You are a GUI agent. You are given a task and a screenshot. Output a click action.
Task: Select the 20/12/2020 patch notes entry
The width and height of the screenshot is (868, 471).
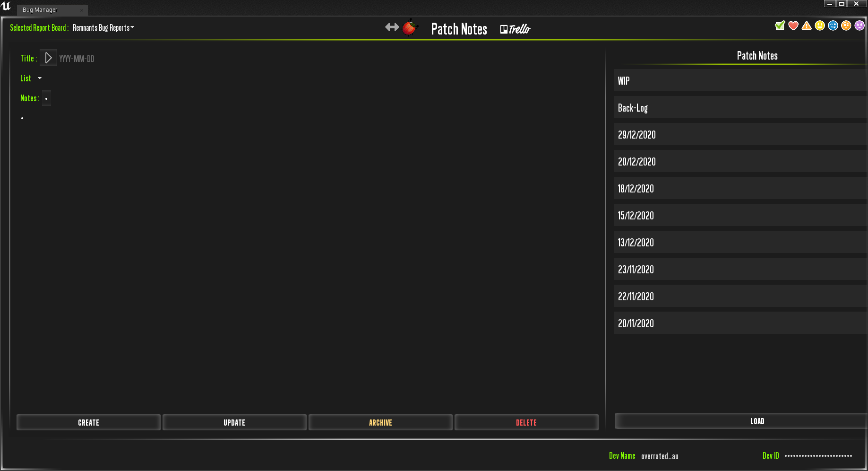pyautogui.click(x=740, y=161)
